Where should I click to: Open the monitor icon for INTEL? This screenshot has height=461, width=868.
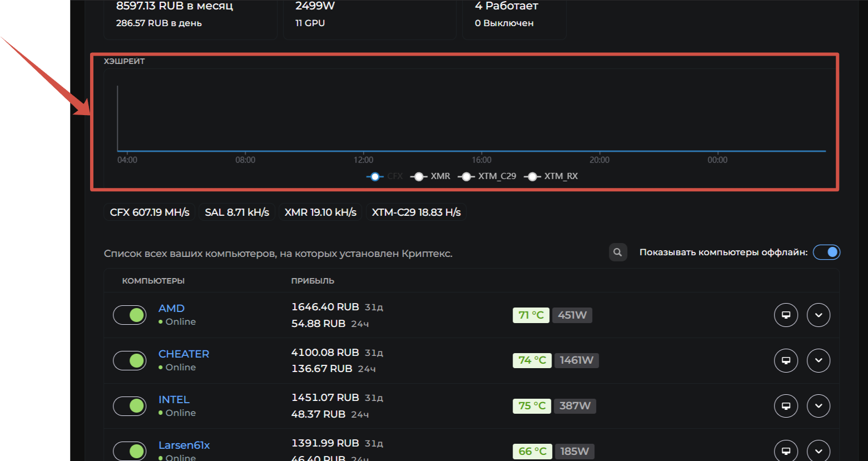pos(786,406)
